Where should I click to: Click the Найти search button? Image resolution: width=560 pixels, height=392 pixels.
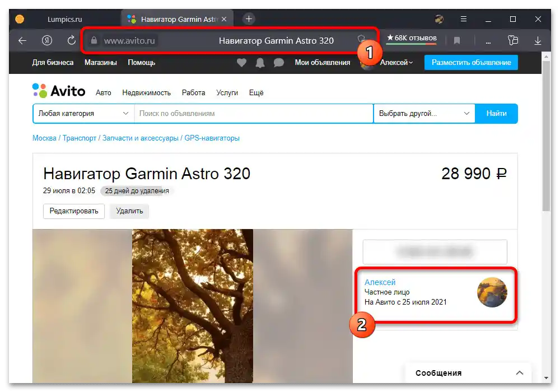coord(496,114)
